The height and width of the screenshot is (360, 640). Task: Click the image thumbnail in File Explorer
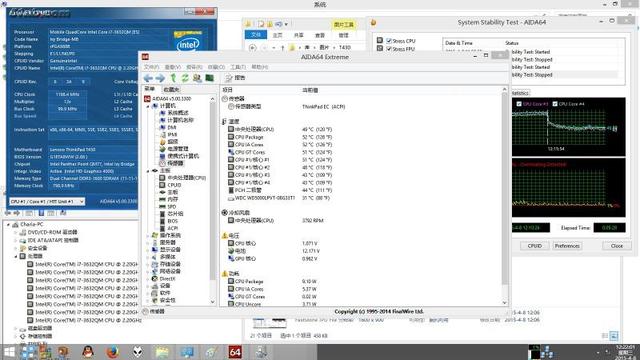(269, 322)
